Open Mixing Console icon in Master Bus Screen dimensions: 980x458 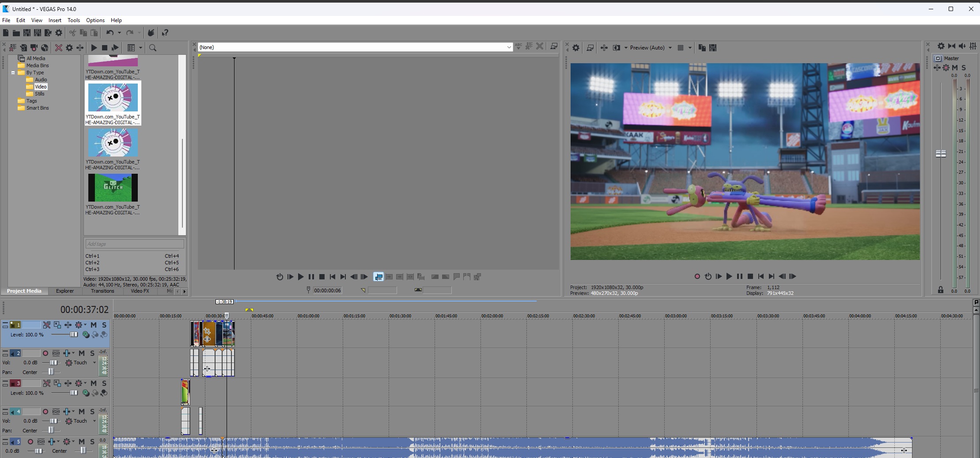coord(973,46)
